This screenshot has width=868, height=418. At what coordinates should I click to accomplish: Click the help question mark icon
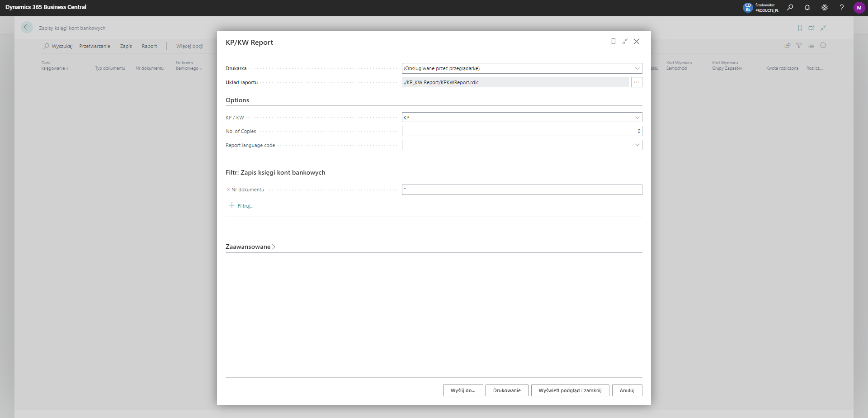point(841,8)
